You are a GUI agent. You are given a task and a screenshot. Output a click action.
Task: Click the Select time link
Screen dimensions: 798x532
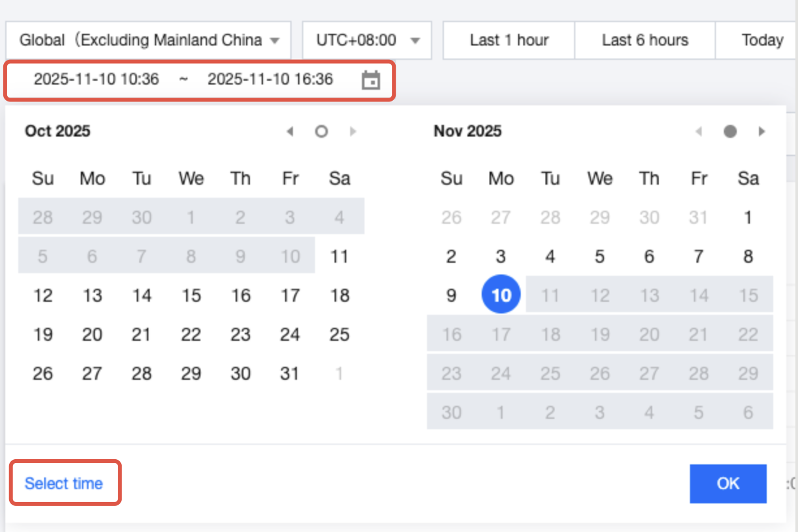[64, 483]
